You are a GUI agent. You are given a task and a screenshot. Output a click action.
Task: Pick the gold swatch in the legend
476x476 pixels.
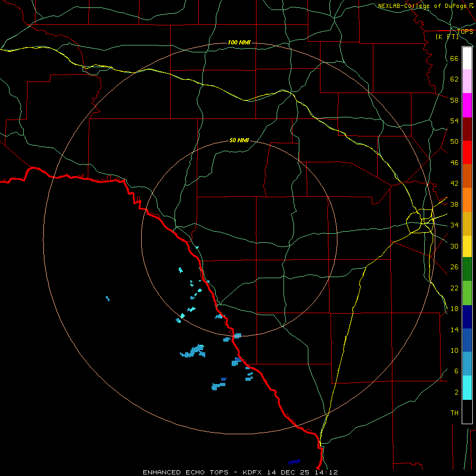[x=467, y=224]
